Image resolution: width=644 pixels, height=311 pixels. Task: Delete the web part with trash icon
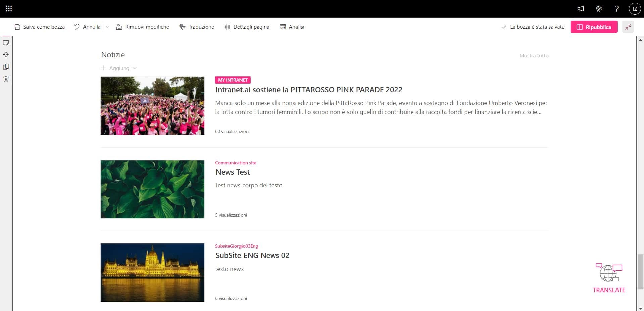point(6,79)
